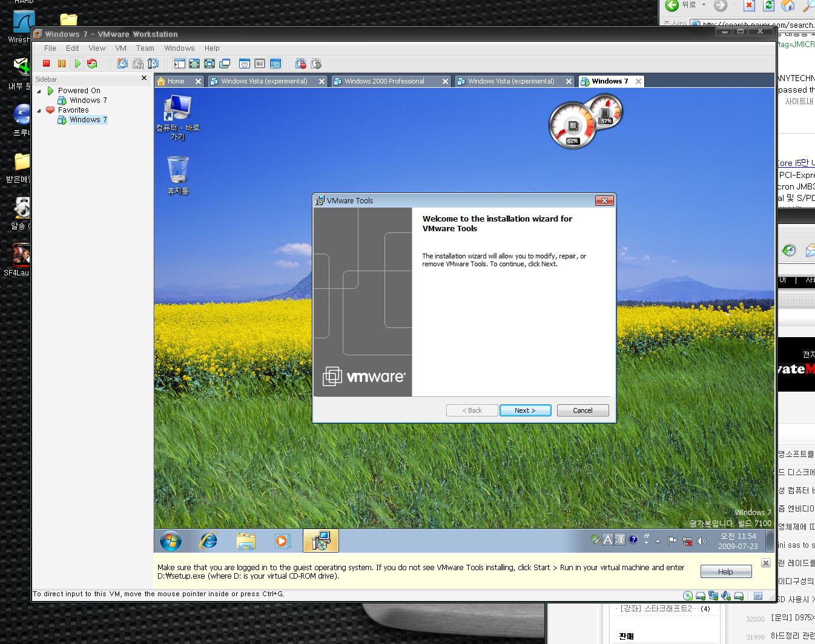
Task: Suspend the VM with the pause icon
Action: click(x=61, y=64)
